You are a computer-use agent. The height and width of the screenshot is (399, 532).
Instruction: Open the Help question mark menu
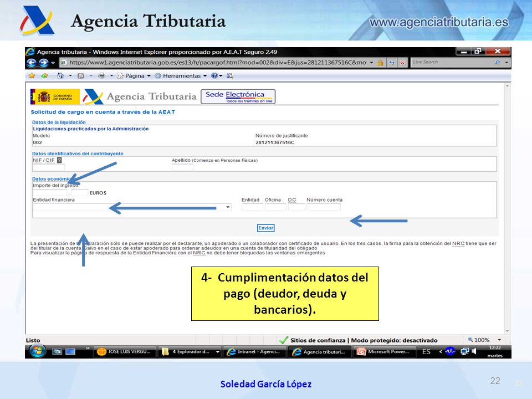(217, 76)
